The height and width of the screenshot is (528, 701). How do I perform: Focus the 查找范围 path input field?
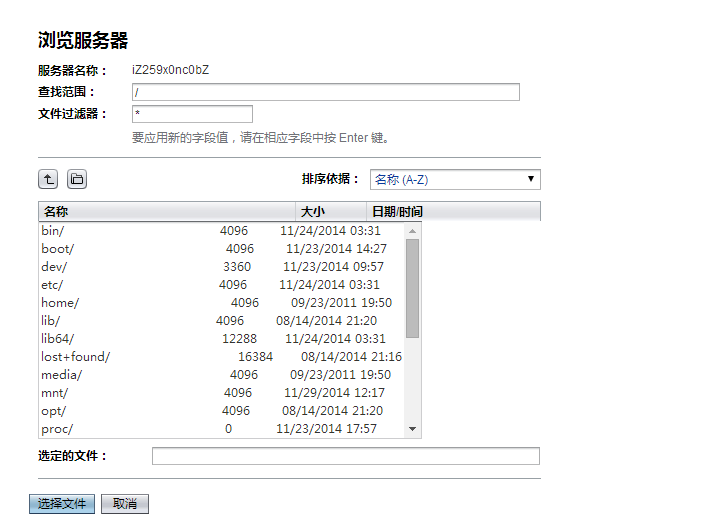tap(326, 92)
